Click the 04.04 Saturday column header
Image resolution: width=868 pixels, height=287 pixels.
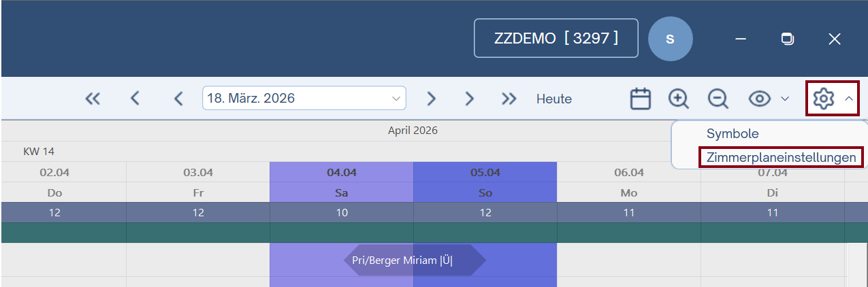point(342,172)
